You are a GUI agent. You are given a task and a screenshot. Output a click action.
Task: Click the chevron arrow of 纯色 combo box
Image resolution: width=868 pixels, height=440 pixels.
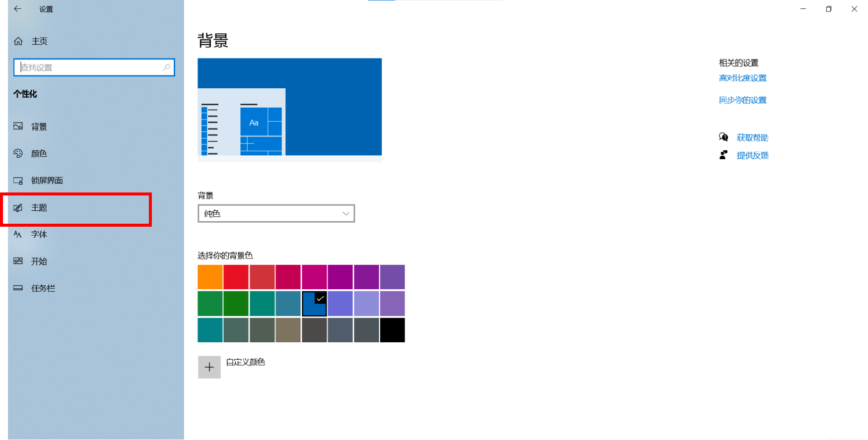pos(346,213)
